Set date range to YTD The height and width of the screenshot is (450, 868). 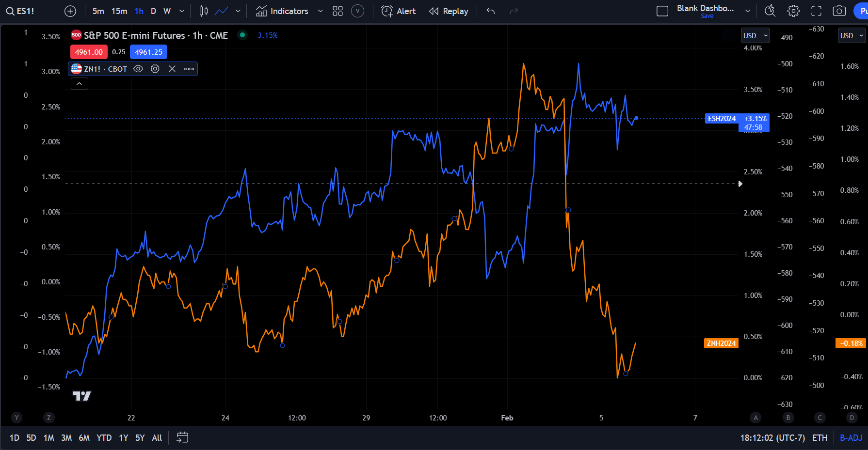104,438
